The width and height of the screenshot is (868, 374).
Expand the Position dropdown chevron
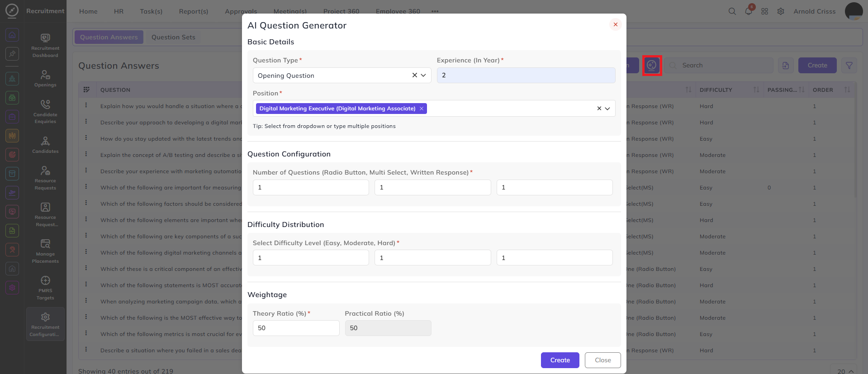click(x=607, y=109)
